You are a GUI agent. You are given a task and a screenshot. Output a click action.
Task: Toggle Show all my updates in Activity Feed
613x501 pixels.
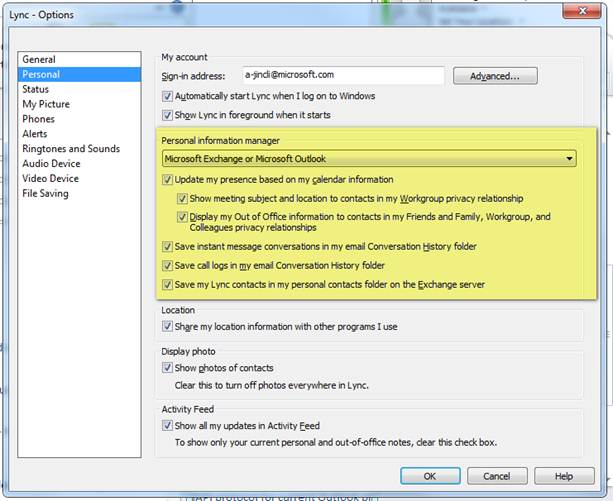(167, 426)
